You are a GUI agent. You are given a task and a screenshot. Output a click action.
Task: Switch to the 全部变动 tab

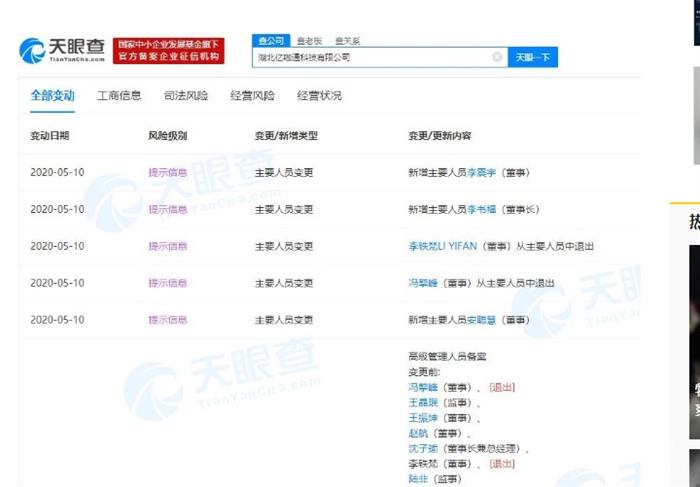[52, 96]
